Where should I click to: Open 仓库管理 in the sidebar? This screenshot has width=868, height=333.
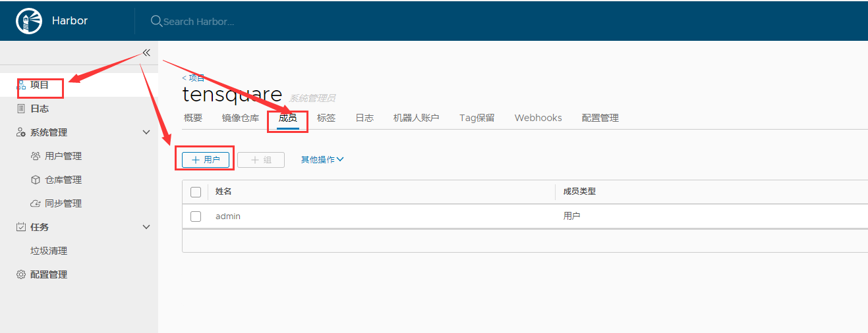pyautogui.click(x=63, y=180)
